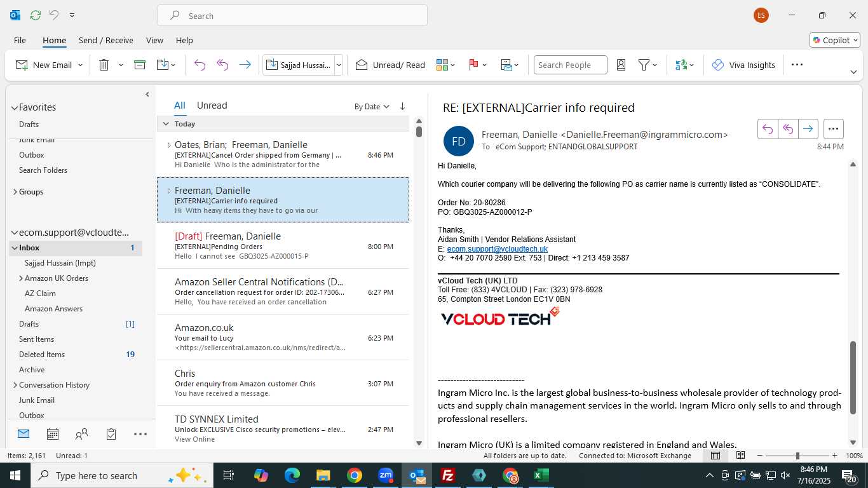Viewport: 868px width, 488px height.
Task: Reply using reading pane reply icon
Action: coord(768,129)
